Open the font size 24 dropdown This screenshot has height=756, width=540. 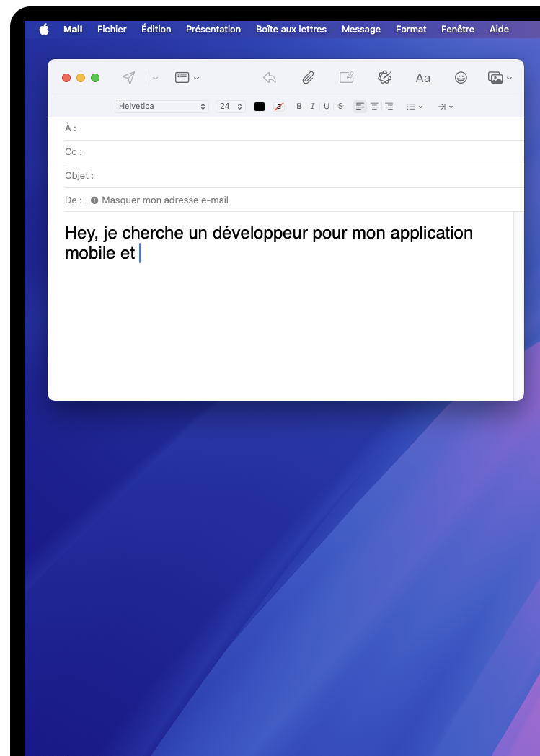click(x=231, y=107)
